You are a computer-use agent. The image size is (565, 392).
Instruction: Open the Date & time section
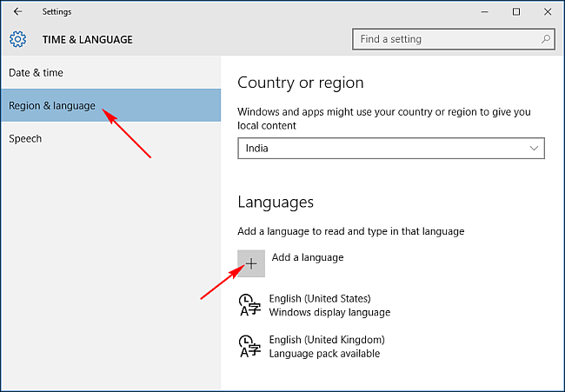(x=37, y=72)
